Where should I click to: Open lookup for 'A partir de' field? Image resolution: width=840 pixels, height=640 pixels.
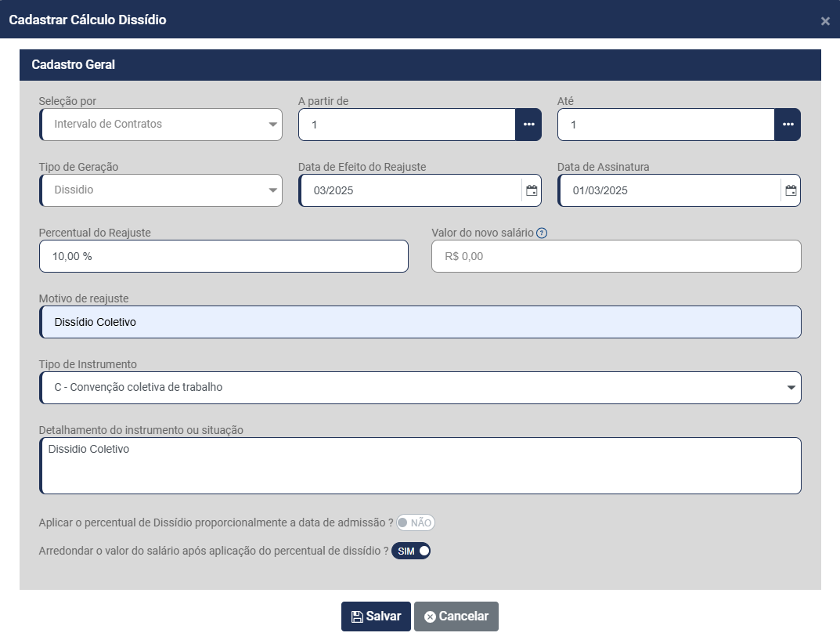tap(528, 125)
